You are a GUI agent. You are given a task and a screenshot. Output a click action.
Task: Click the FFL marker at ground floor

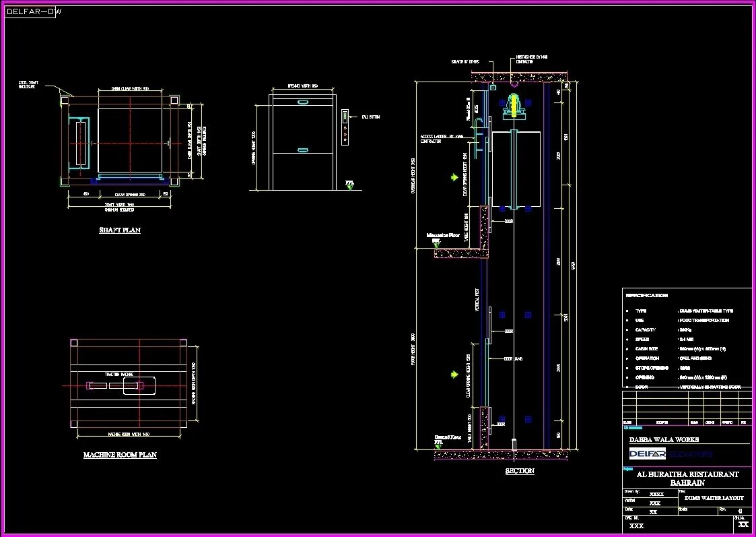tap(439, 446)
